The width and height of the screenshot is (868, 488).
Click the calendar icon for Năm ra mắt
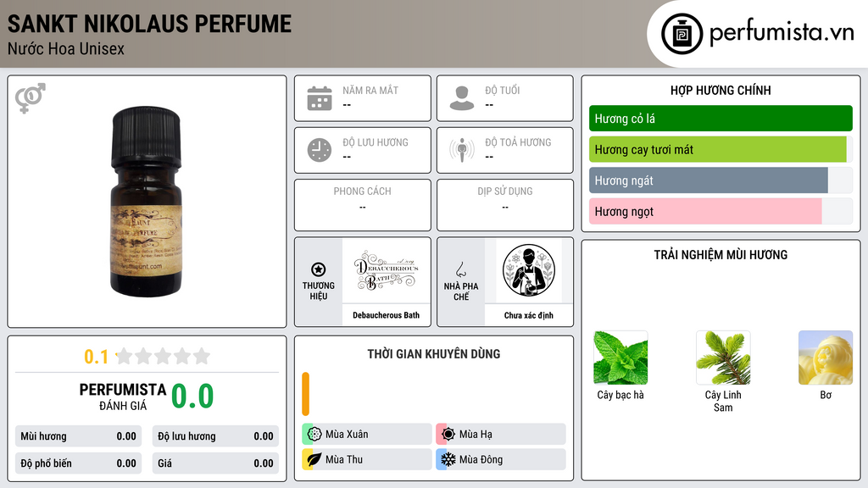[320, 98]
